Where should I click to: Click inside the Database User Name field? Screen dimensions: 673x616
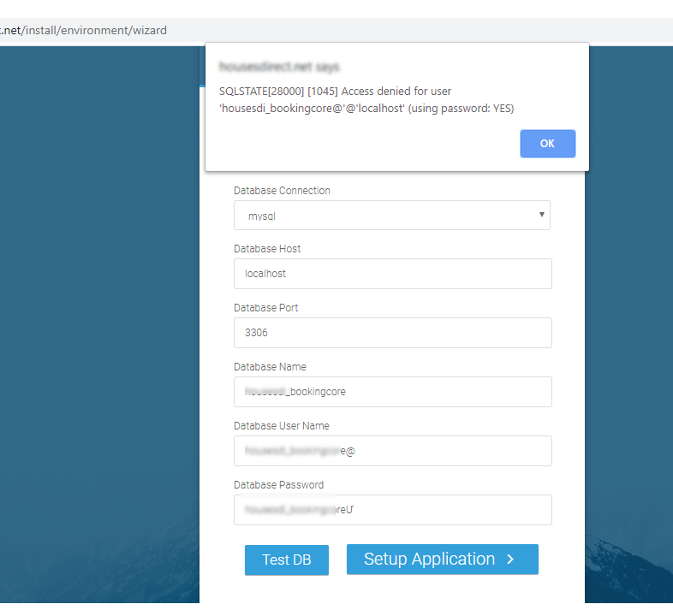click(392, 451)
